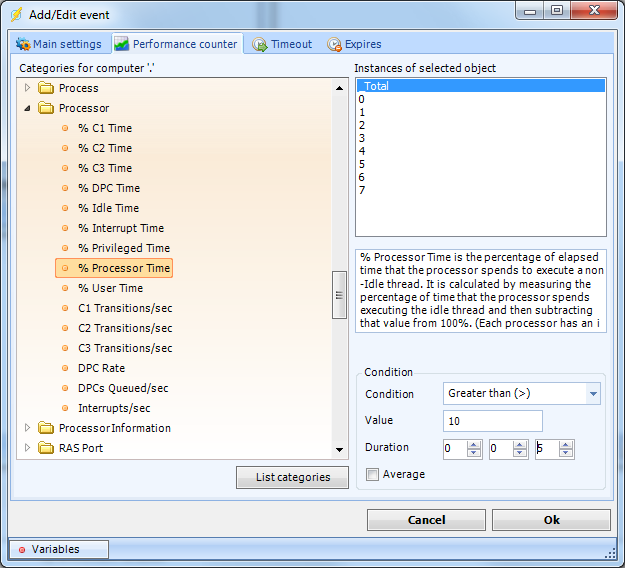The width and height of the screenshot is (625, 568).
Task: Select instance 0 in the list
Action: (x=481, y=99)
